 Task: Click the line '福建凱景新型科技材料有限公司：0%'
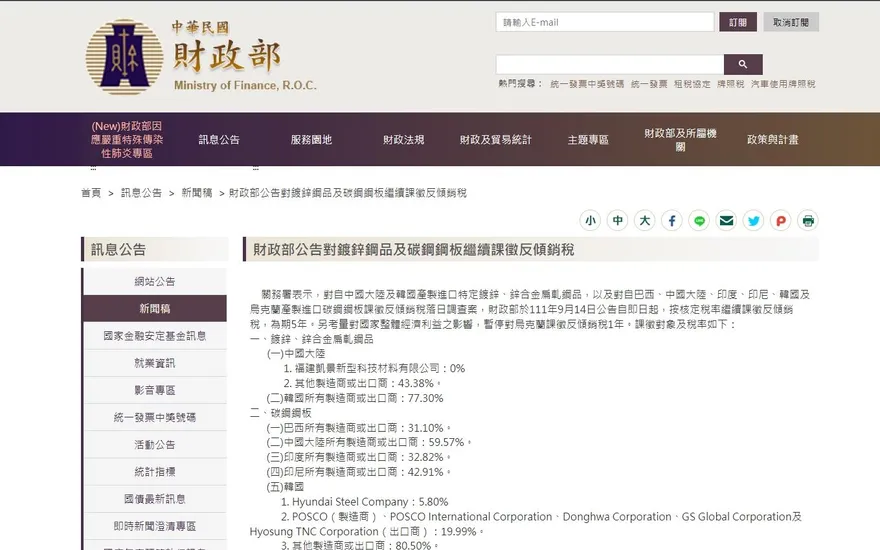pyautogui.click(x=374, y=369)
